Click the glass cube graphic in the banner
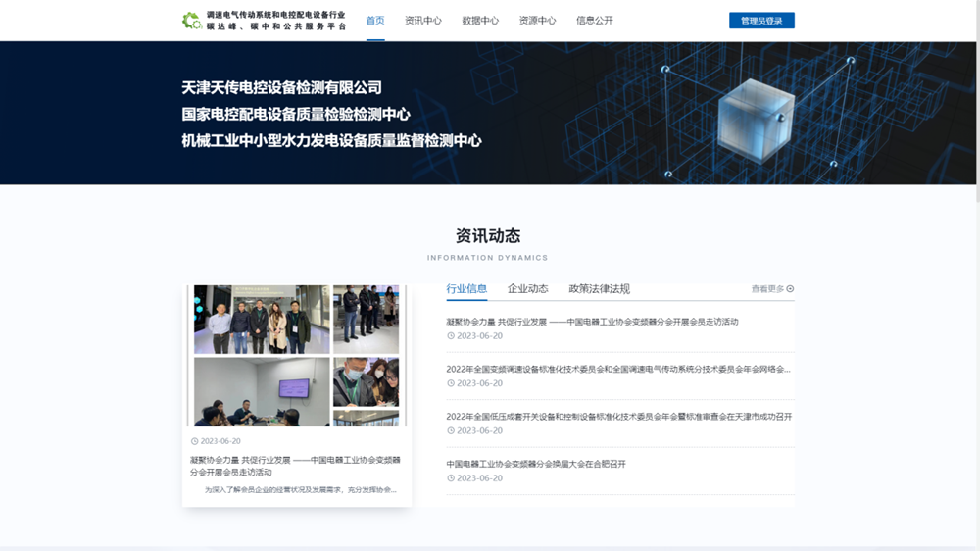Screen dimensions: 980x551 (756, 120)
